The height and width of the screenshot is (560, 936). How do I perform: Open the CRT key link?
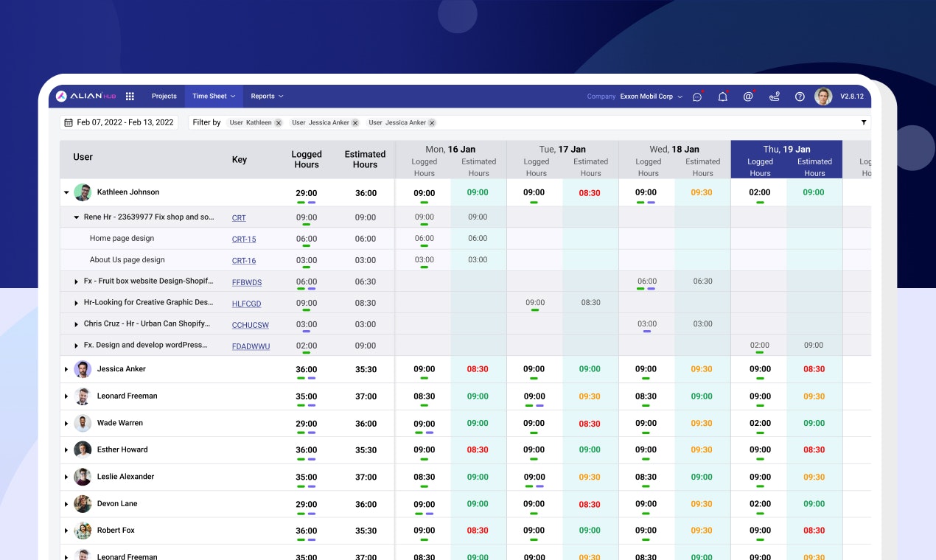(239, 218)
